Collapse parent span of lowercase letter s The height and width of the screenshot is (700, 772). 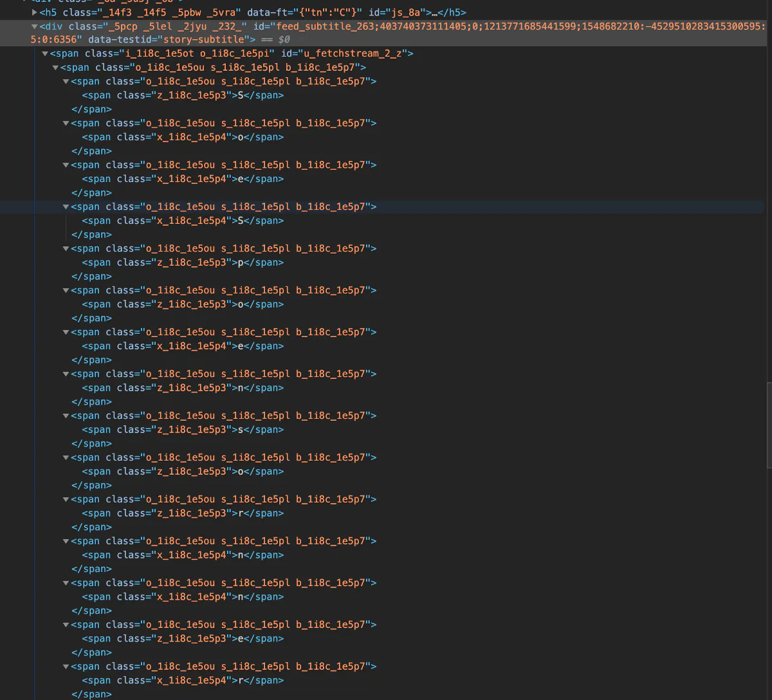tap(66, 416)
